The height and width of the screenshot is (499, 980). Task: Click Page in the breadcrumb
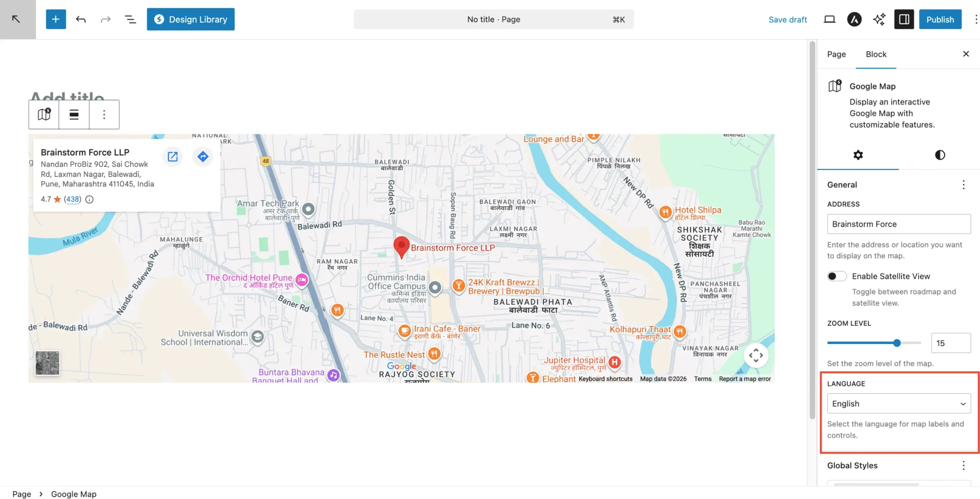pyautogui.click(x=21, y=494)
